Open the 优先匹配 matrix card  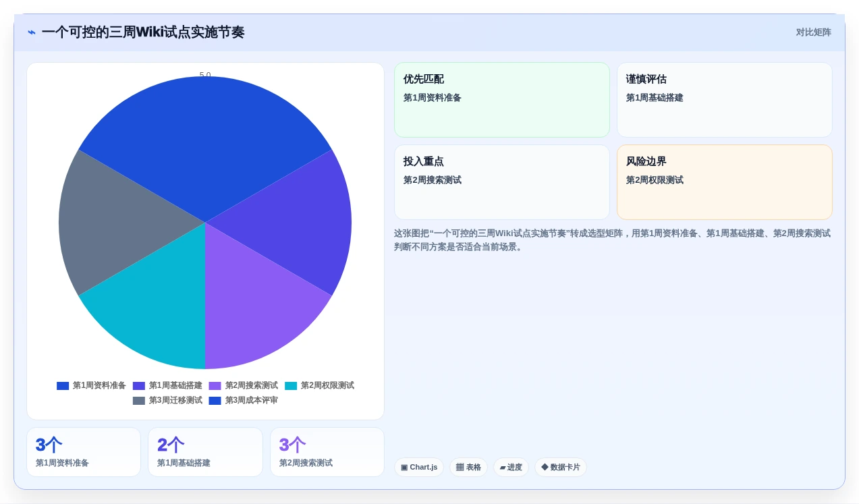502,100
